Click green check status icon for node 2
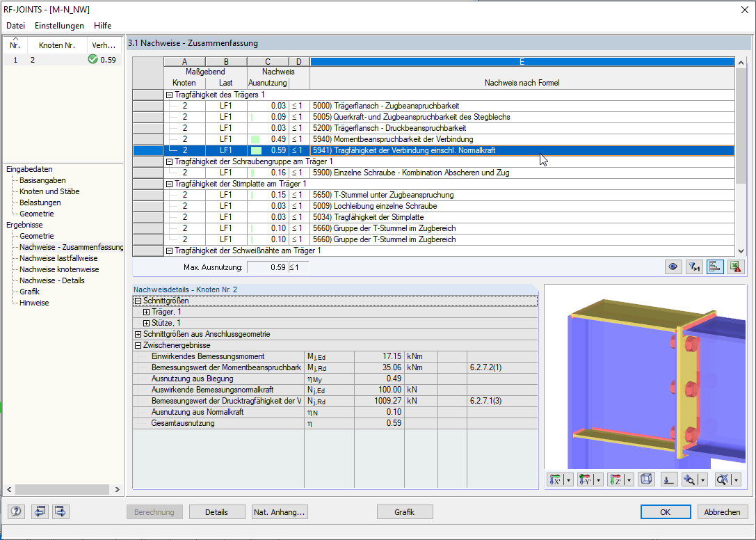This screenshot has height=540, width=756. (x=93, y=59)
